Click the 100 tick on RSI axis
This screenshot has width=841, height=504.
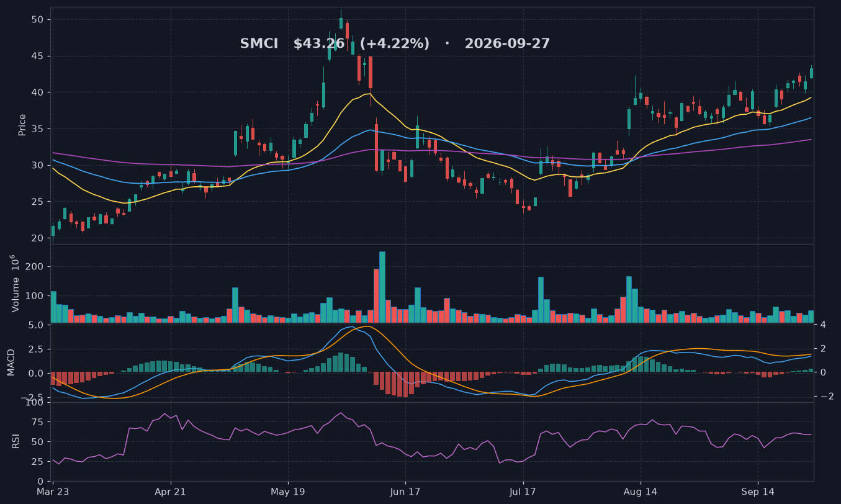[35, 403]
